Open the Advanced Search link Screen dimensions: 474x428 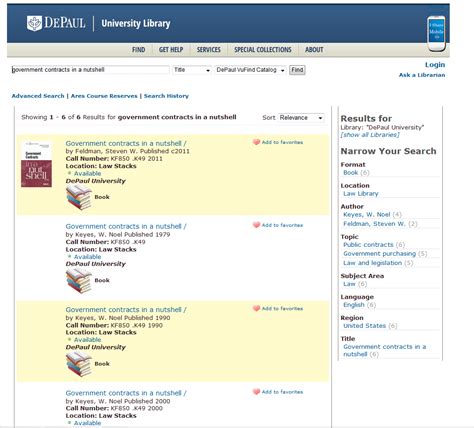[x=38, y=96]
